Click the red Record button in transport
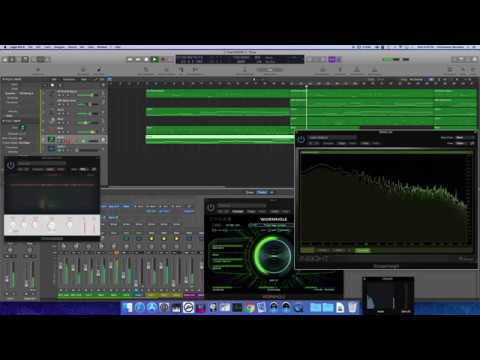The width and height of the screenshot is (480, 360). (163, 59)
